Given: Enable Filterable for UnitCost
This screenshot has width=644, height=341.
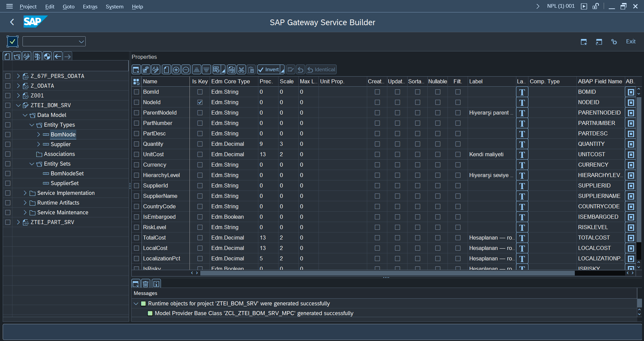Looking at the screenshot, I should (458, 154).
